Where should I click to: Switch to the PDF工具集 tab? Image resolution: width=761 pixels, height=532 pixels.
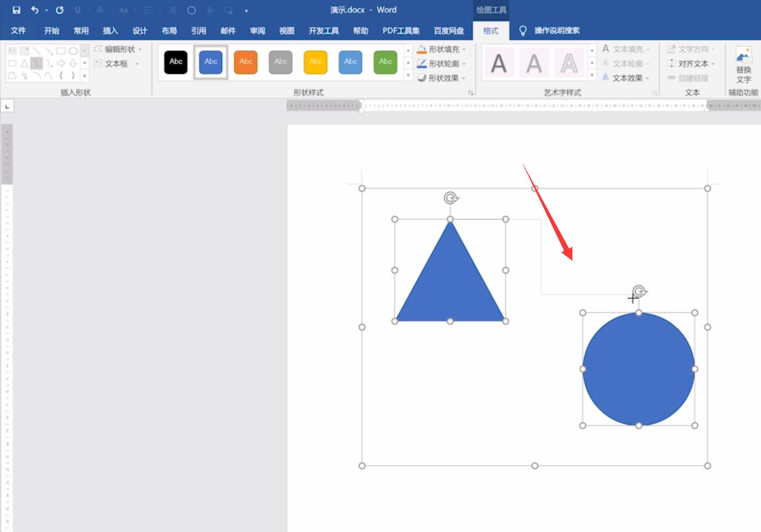click(401, 31)
